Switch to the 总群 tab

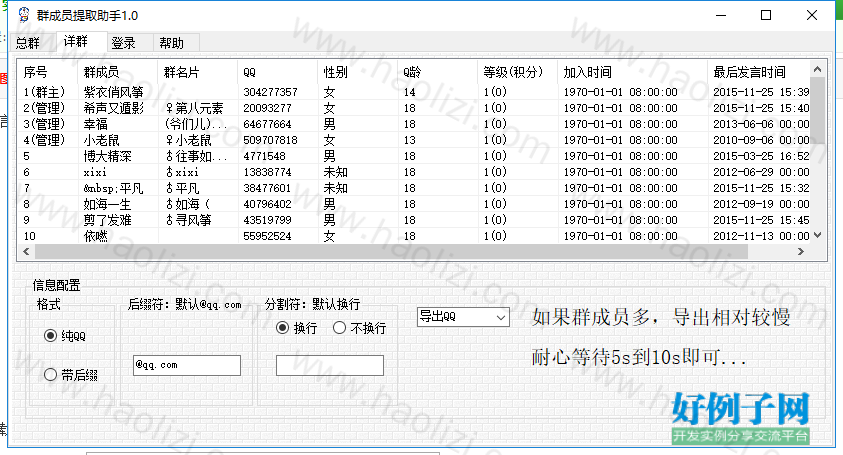pos(28,42)
